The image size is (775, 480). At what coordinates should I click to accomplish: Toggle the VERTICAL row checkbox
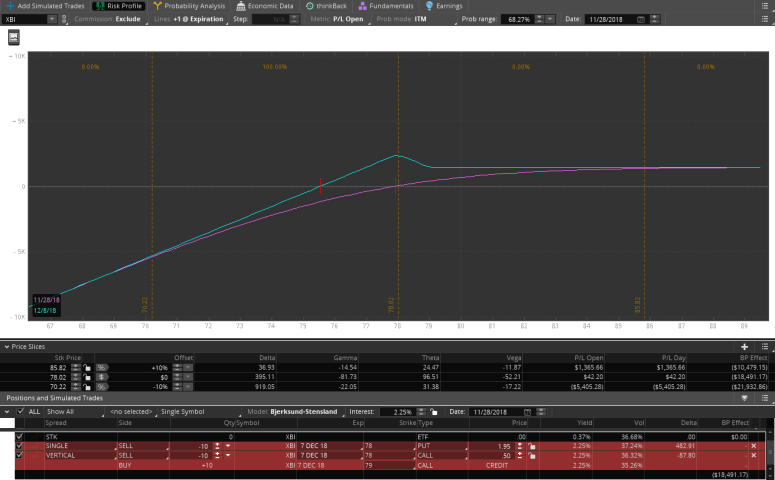(x=19, y=455)
